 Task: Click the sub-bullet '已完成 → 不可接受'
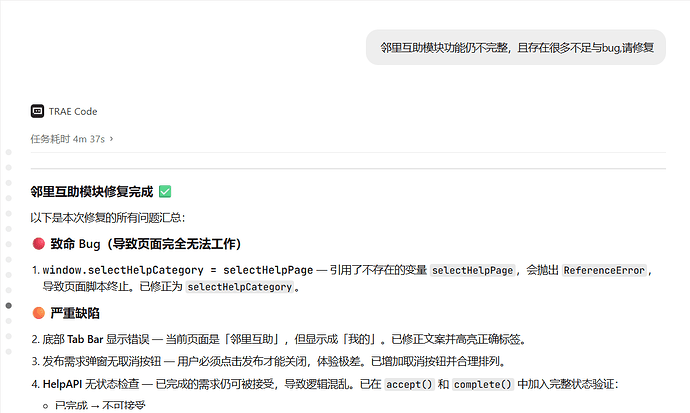coord(100,406)
